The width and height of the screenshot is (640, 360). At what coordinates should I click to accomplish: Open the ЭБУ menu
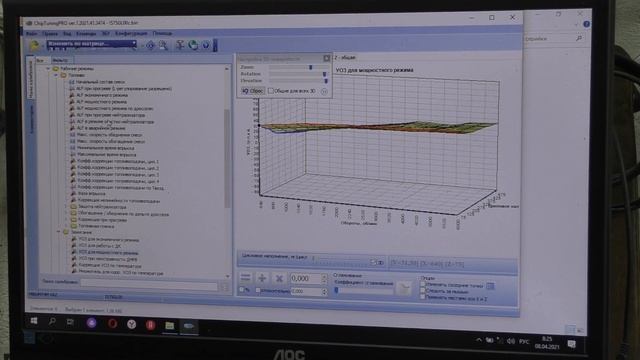pyautogui.click(x=106, y=33)
